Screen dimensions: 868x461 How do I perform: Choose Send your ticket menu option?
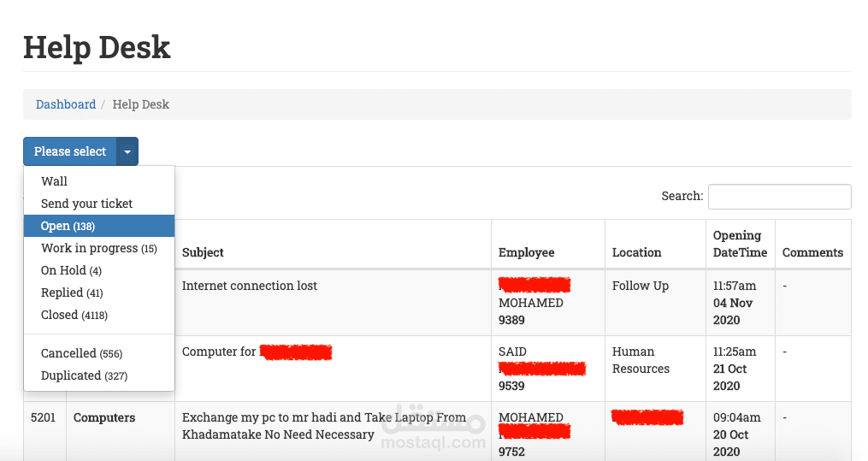click(x=87, y=204)
